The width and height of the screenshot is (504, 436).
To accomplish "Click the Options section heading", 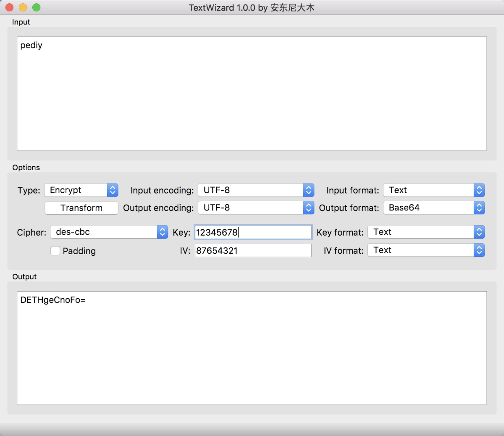I will click(26, 168).
